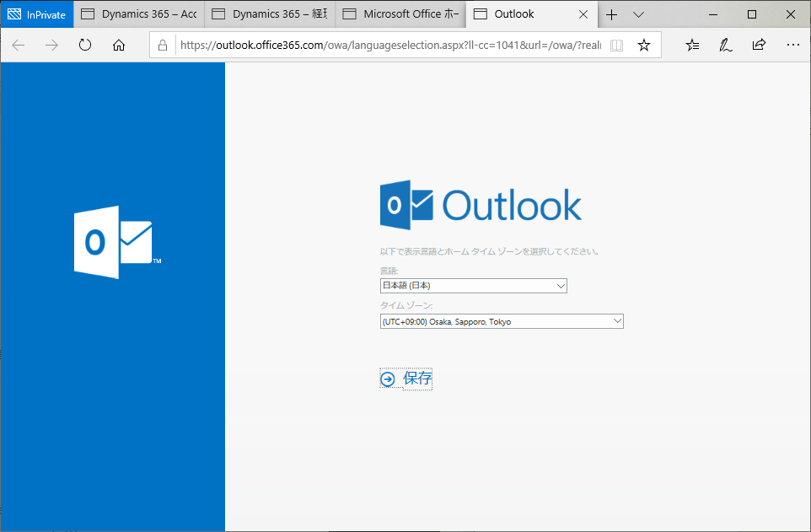Show tab previews chevron
The image size is (811, 532).
tap(639, 14)
